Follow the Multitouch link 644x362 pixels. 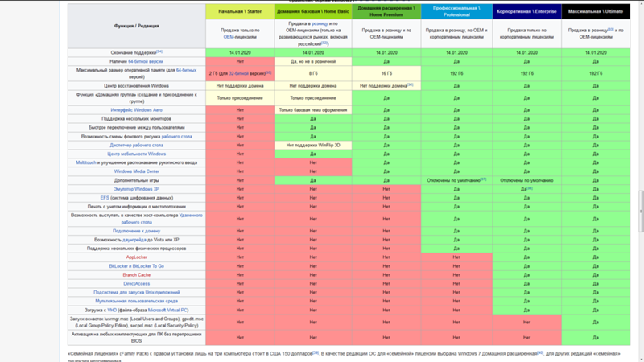pos(86,163)
